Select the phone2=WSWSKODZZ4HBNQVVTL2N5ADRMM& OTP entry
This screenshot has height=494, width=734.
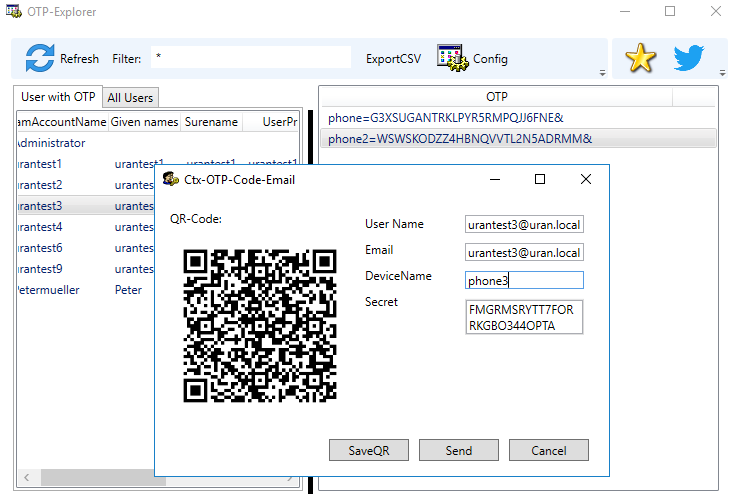tap(519, 139)
